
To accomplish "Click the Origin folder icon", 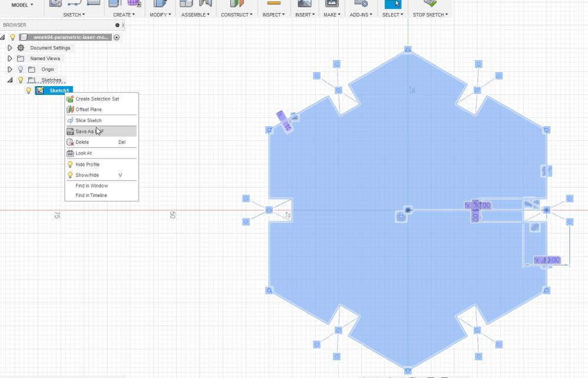I will 32,70.
